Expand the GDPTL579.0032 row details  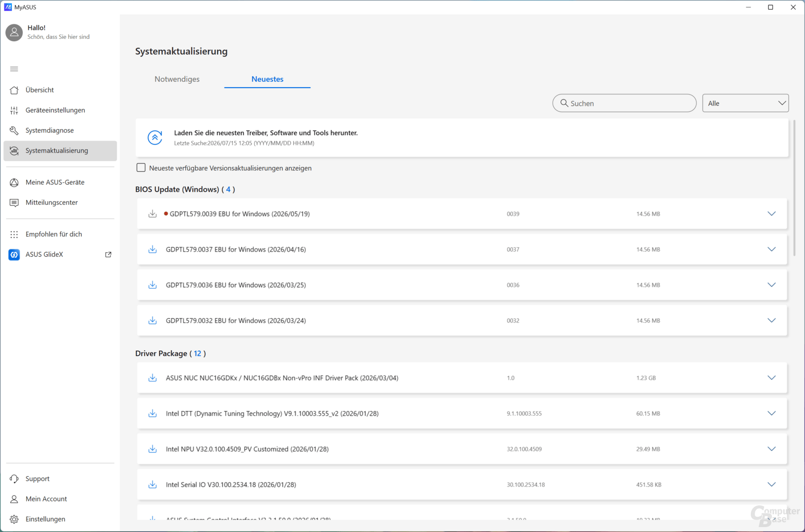coord(771,320)
